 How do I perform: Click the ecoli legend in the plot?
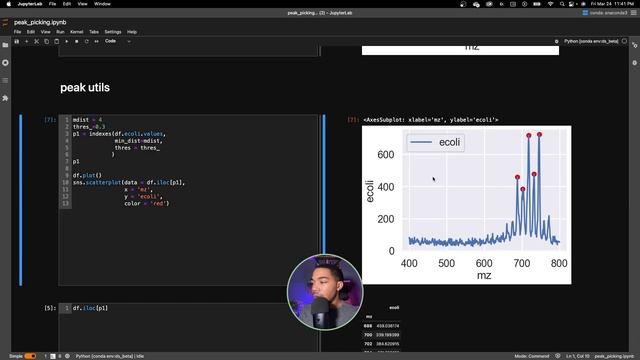coord(436,142)
